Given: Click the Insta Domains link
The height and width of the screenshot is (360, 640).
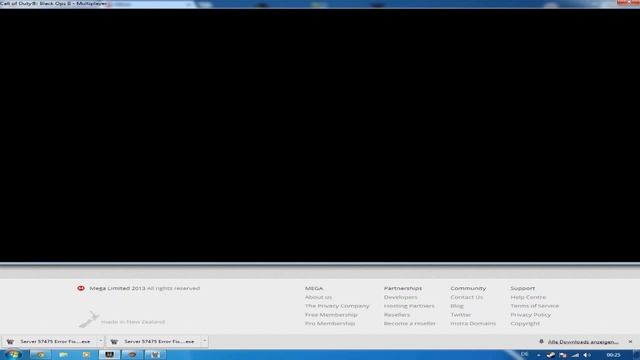Looking at the screenshot, I should [x=473, y=323].
